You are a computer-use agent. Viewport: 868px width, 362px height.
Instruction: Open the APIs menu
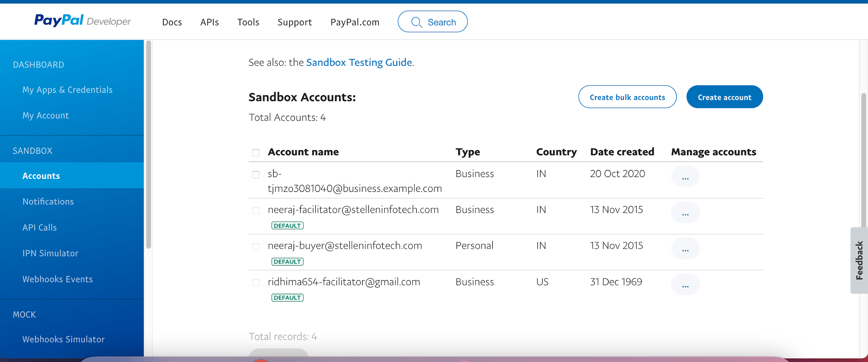tap(209, 22)
